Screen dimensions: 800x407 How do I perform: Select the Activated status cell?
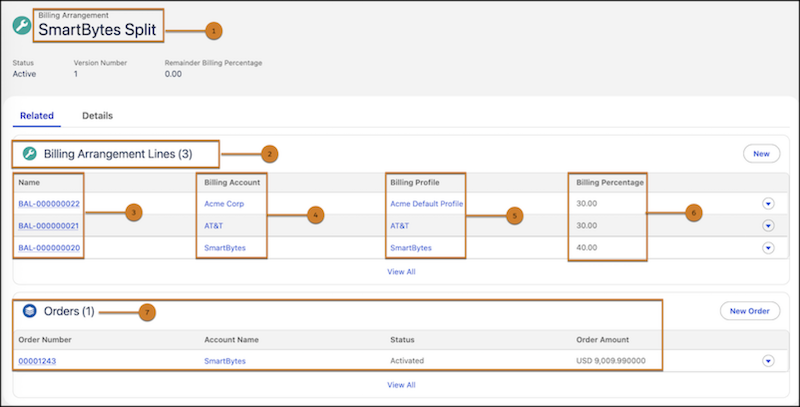click(407, 361)
